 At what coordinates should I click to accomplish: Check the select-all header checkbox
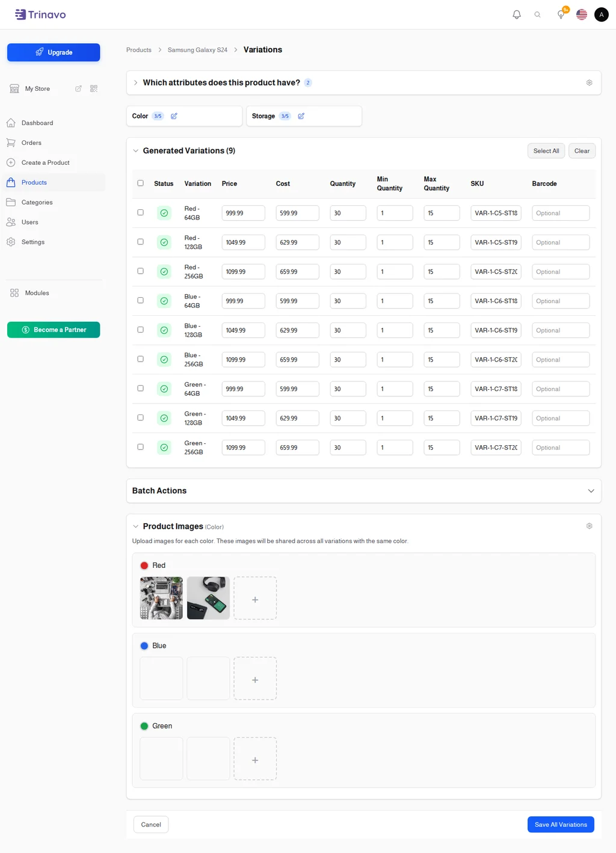point(140,183)
